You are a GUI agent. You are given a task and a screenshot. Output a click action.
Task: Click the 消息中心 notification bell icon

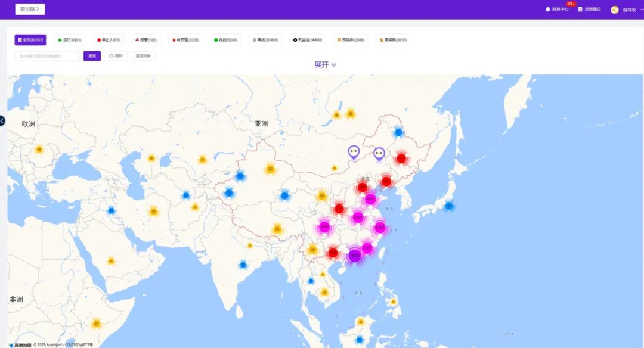tap(548, 9)
